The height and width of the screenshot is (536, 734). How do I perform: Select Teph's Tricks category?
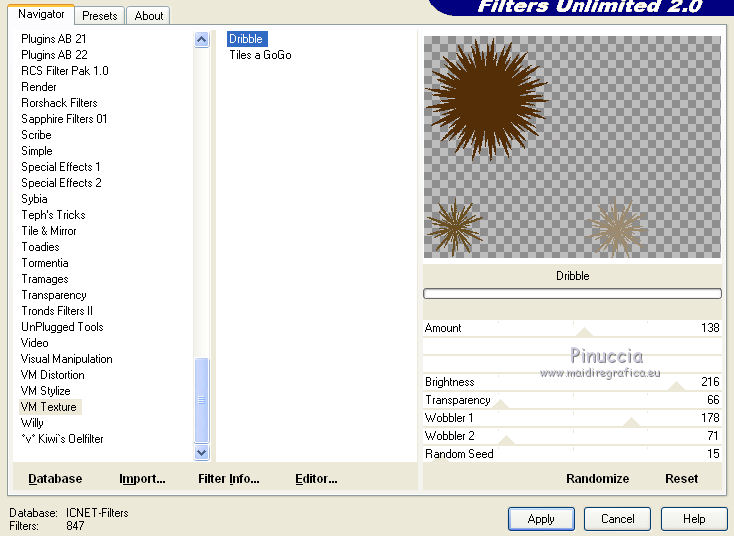click(x=53, y=215)
